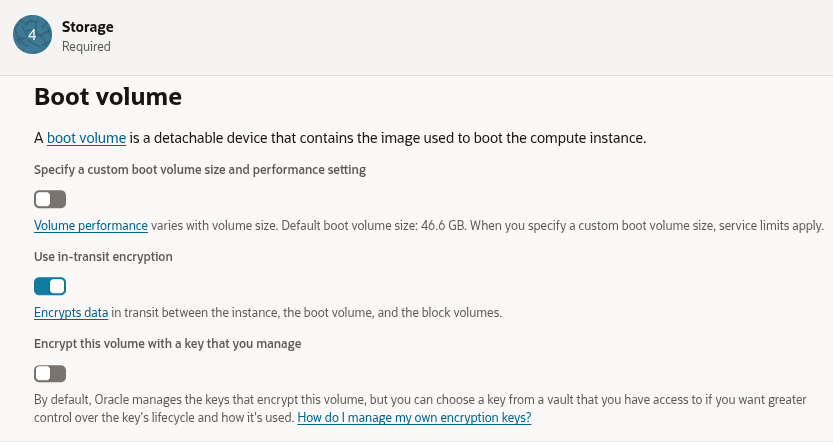Click the Required label under Storage

pyautogui.click(x=86, y=46)
